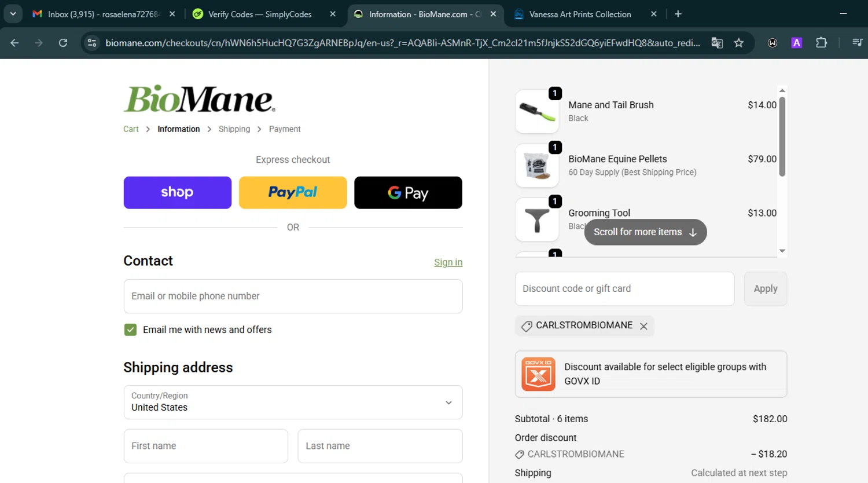868x483 pixels.
Task: Bookmark this page with the star icon
Action: 739,42
